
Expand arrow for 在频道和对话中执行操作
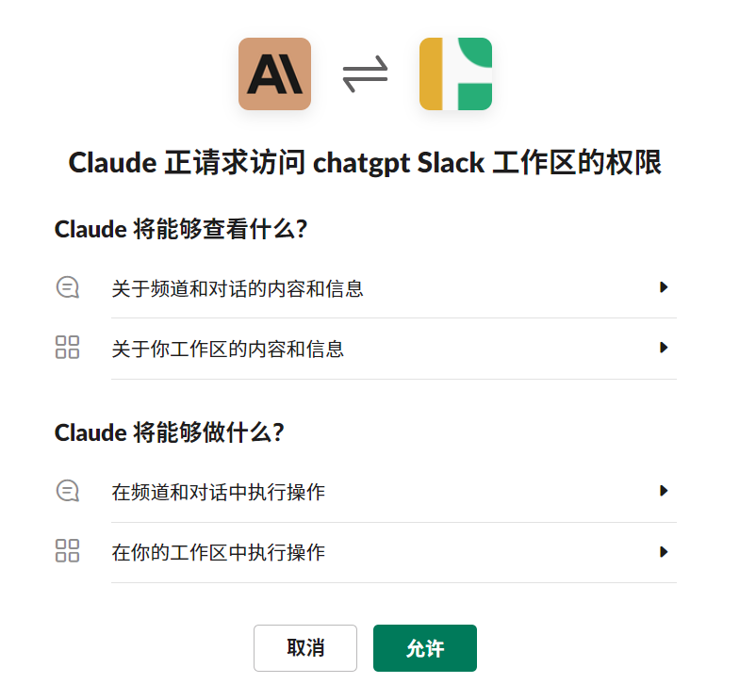[x=664, y=491]
